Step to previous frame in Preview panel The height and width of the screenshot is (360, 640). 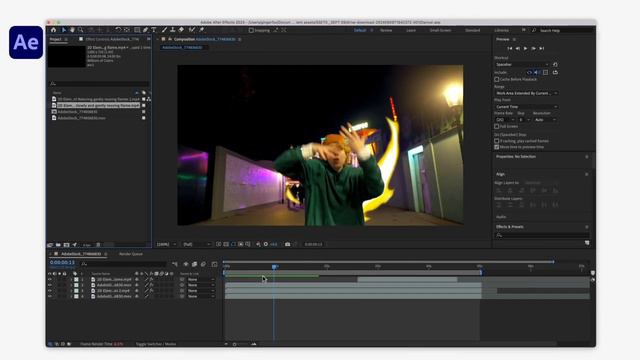(518, 49)
